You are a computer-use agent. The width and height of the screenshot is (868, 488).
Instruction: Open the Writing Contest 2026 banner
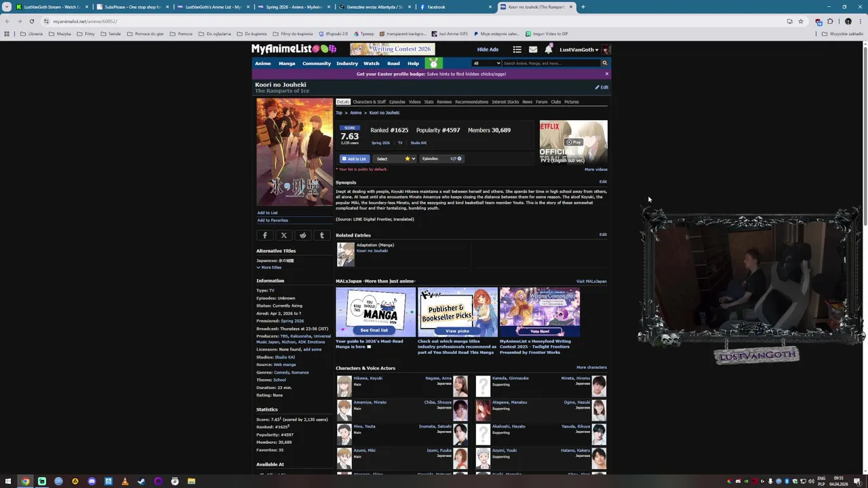pos(392,49)
